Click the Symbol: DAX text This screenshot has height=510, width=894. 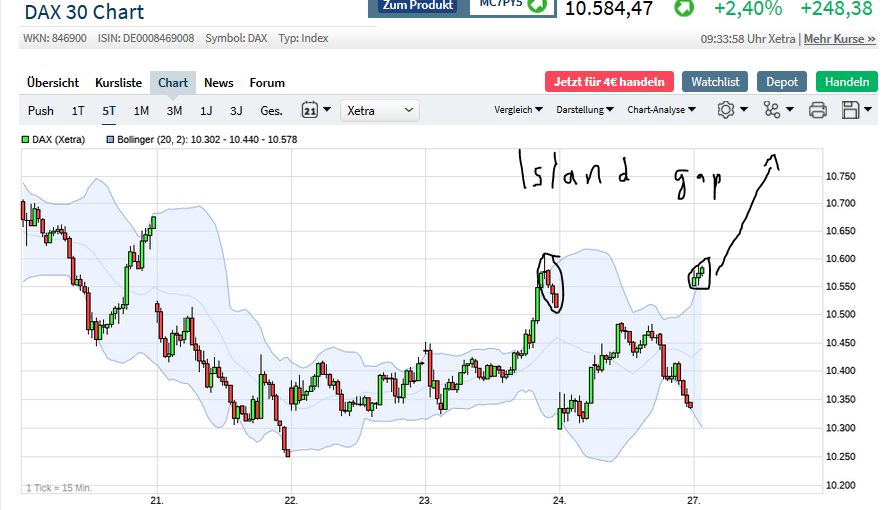[x=236, y=38]
